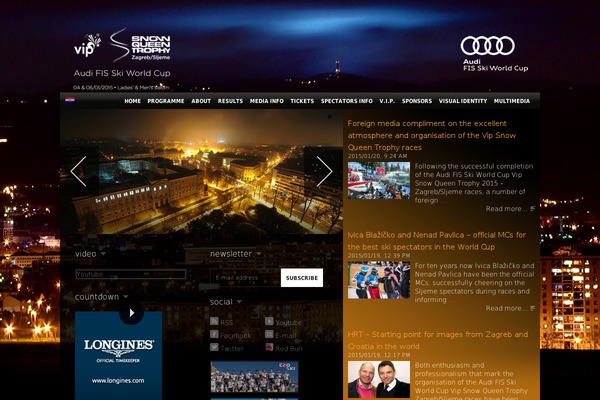600x400 pixels.
Task: Click the E-mail social icon
Action: (x=269, y=334)
